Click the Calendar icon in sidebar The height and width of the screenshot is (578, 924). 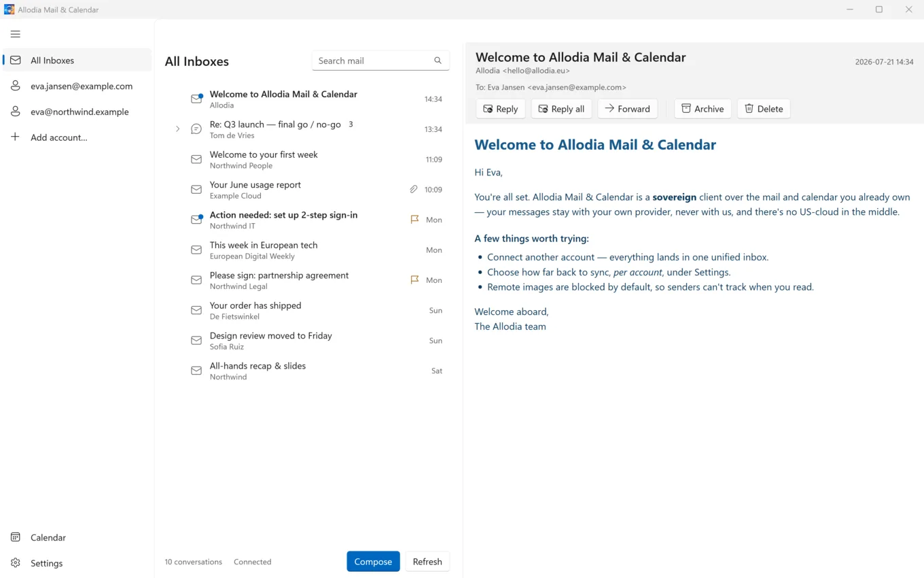pyautogui.click(x=16, y=537)
